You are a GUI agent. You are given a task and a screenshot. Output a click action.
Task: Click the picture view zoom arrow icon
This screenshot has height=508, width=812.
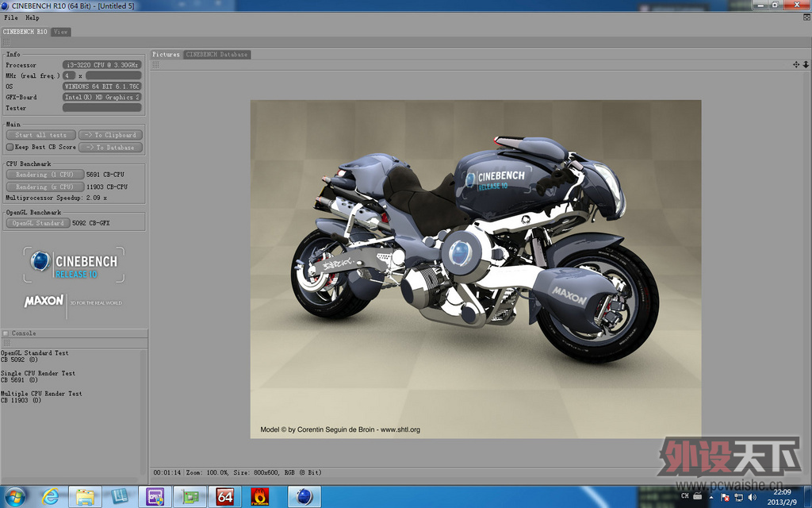806,65
